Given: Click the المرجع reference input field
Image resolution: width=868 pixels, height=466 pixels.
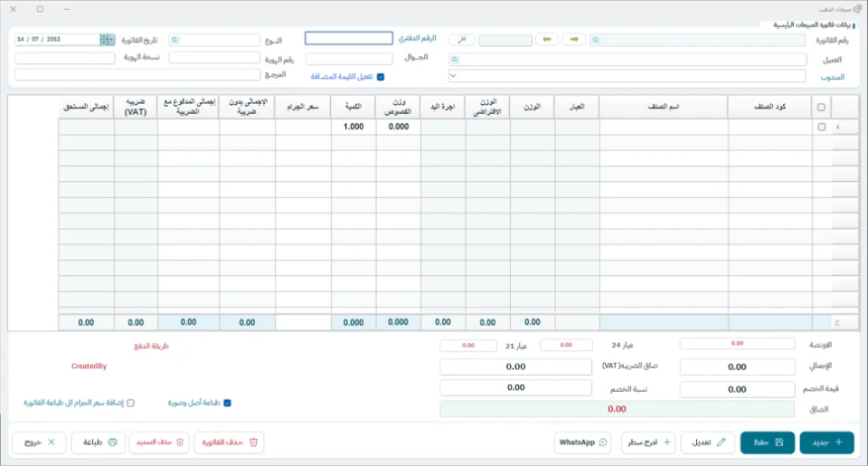Looking at the screenshot, I should click(x=137, y=74).
